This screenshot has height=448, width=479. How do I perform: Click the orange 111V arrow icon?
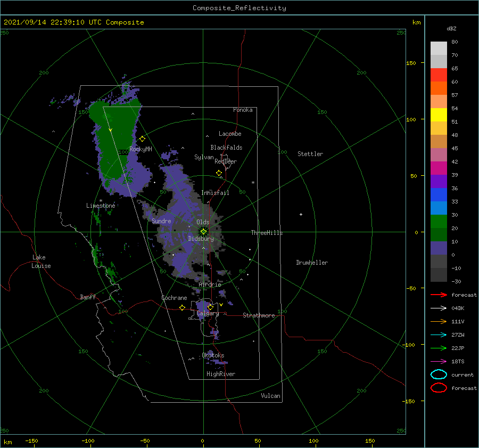(x=439, y=321)
